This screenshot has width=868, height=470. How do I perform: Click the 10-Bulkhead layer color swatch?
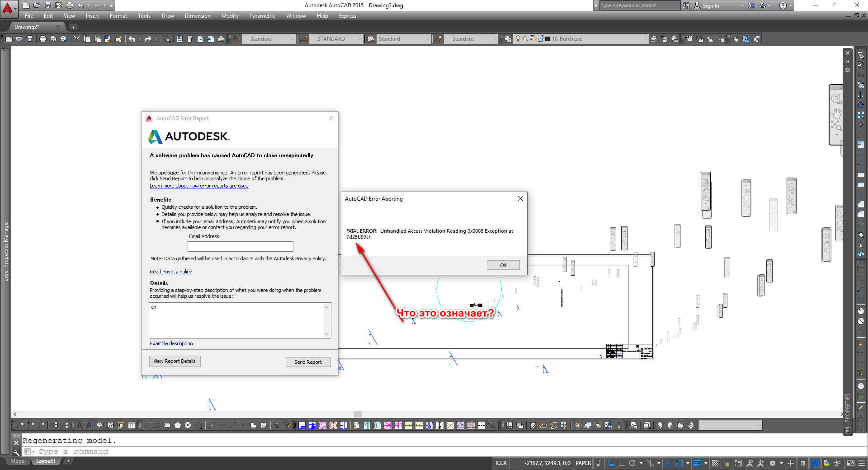point(548,39)
